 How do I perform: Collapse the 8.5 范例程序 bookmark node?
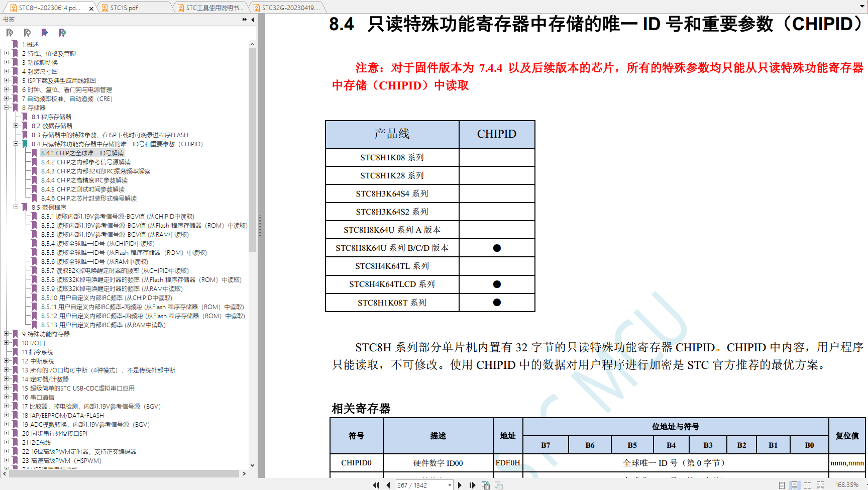coord(16,207)
